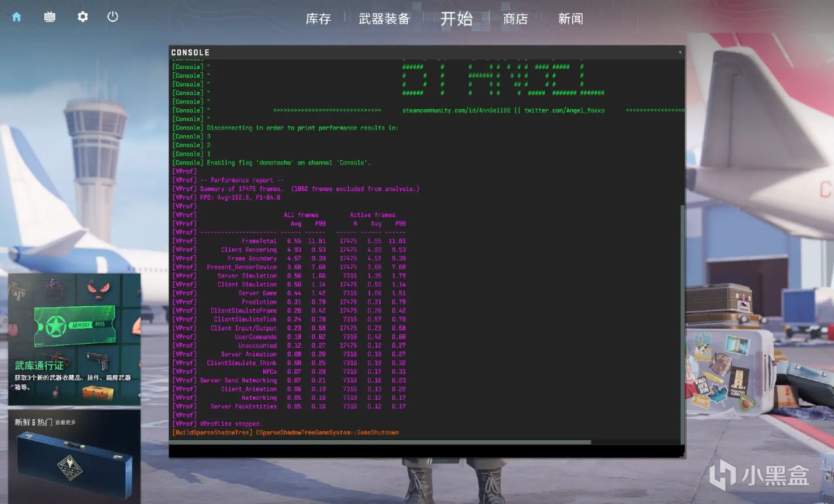
Task: Click the 'Summary of 17475 frames' line
Action: 309,189
